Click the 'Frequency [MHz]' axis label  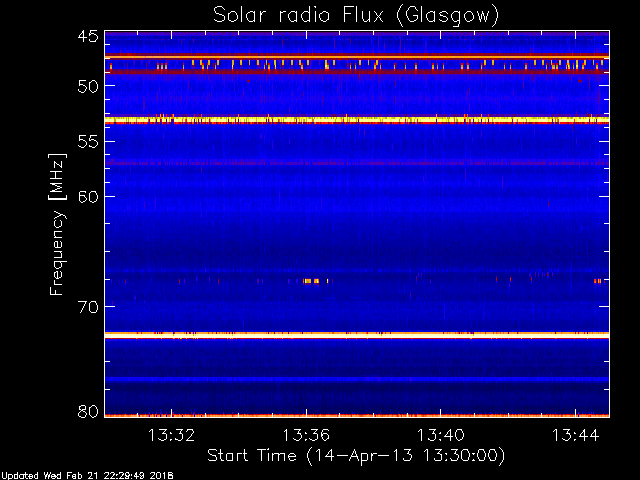click(57, 224)
